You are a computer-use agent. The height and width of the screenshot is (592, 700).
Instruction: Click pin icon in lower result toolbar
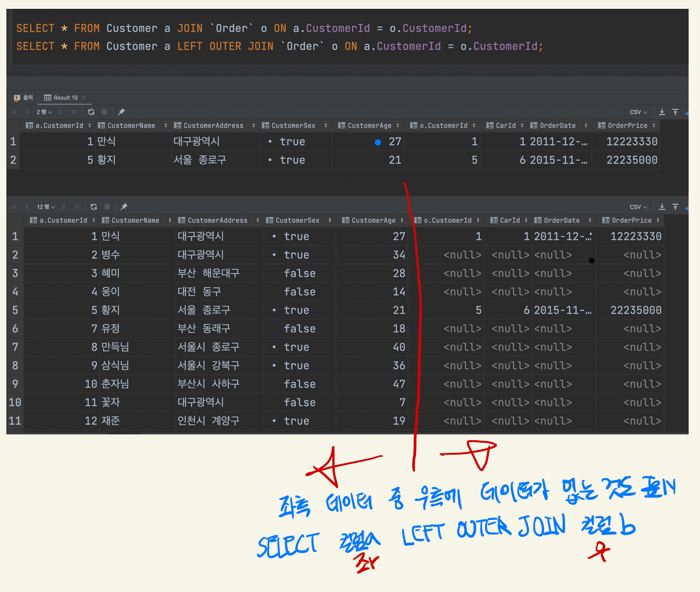[x=124, y=207]
